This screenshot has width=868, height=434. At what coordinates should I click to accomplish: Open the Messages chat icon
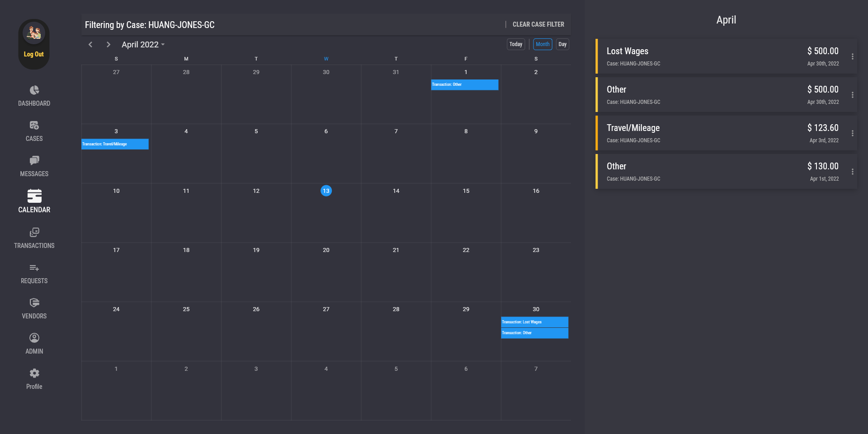click(34, 161)
